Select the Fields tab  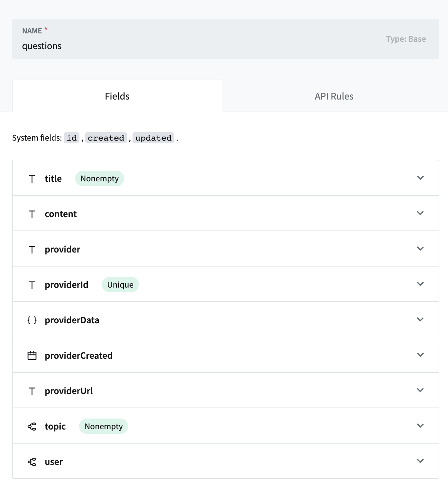pos(117,96)
